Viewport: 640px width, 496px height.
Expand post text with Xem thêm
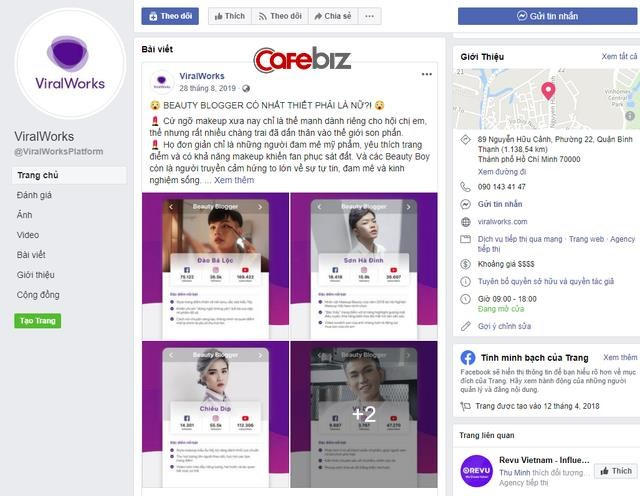tap(234, 180)
